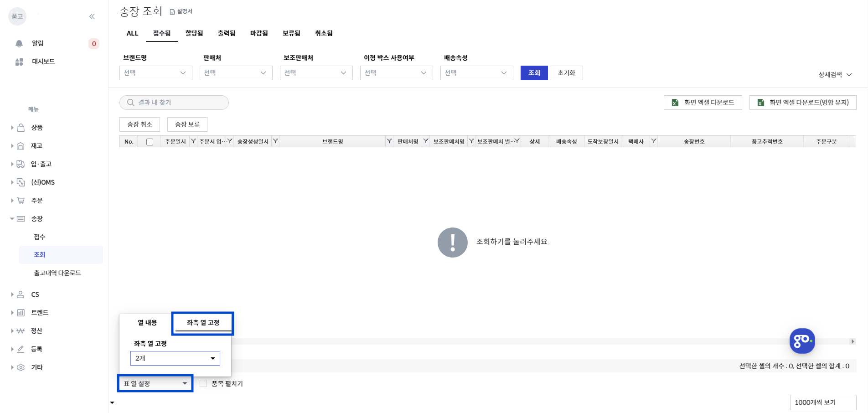
Task: Open the blue go chat widget
Action: pos(802,341)
